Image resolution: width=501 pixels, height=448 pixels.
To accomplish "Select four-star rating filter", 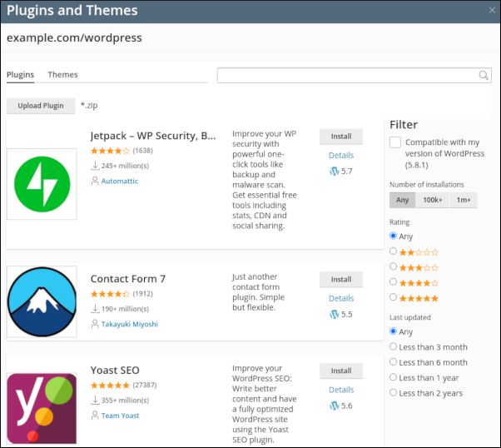I will pyautogui.click(x=394, y=282).
